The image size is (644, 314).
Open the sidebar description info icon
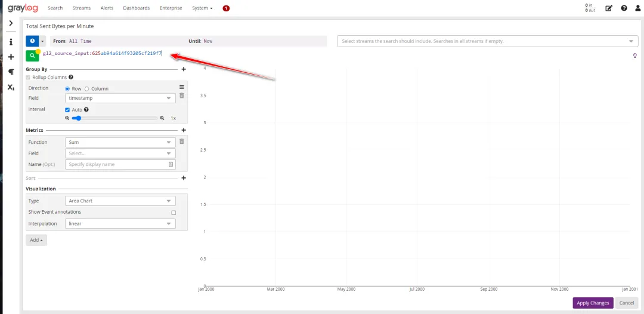point(11,42)
